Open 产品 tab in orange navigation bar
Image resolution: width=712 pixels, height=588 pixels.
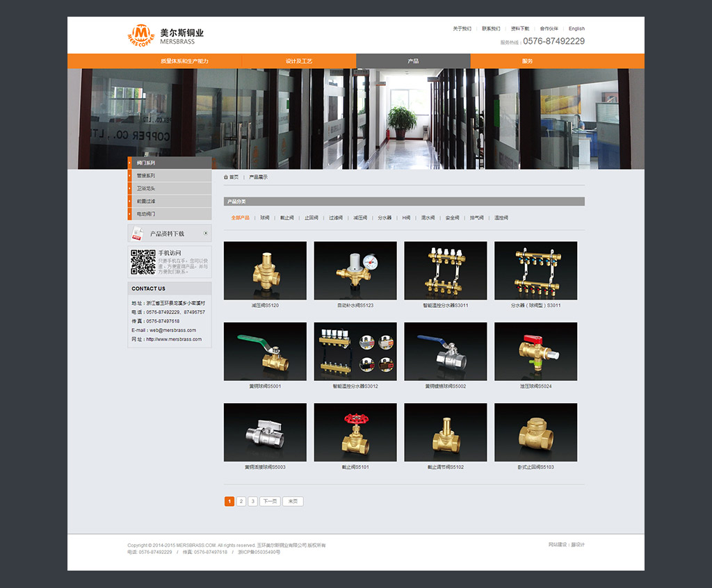click(x=413, y=61)
